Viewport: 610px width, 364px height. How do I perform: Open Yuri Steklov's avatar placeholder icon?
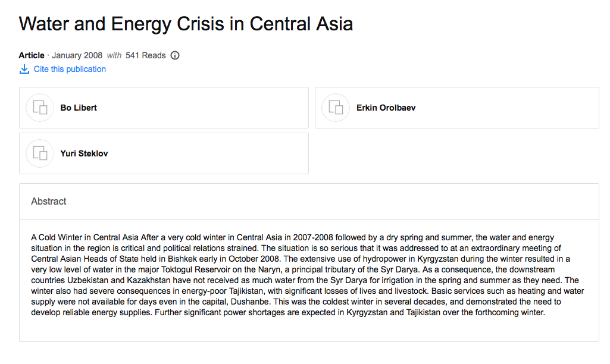pyautogui.click(x=40, y=153)
